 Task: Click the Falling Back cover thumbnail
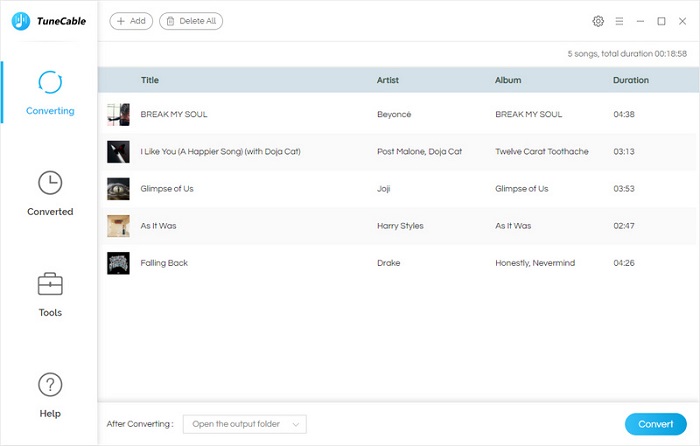pos(118,263)
